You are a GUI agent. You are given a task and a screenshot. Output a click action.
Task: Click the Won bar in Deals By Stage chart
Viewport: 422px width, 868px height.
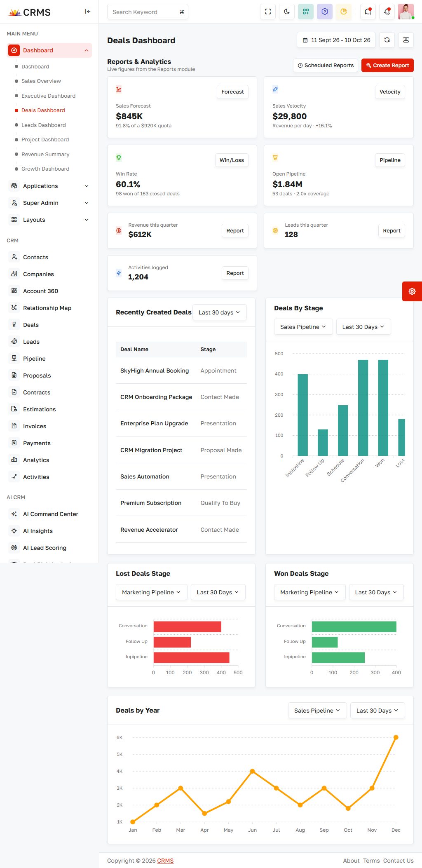[x=383, y=408]
